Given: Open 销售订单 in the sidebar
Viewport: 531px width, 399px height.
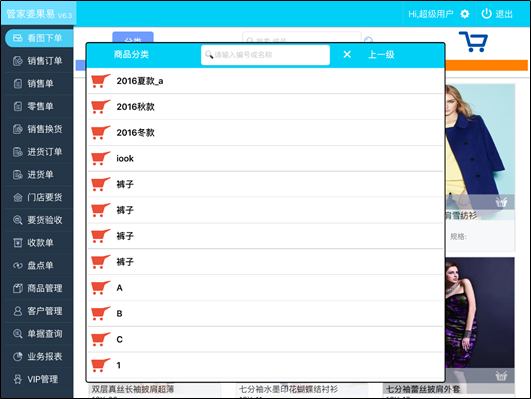Looking at the screenshot, I should (39, 61).
